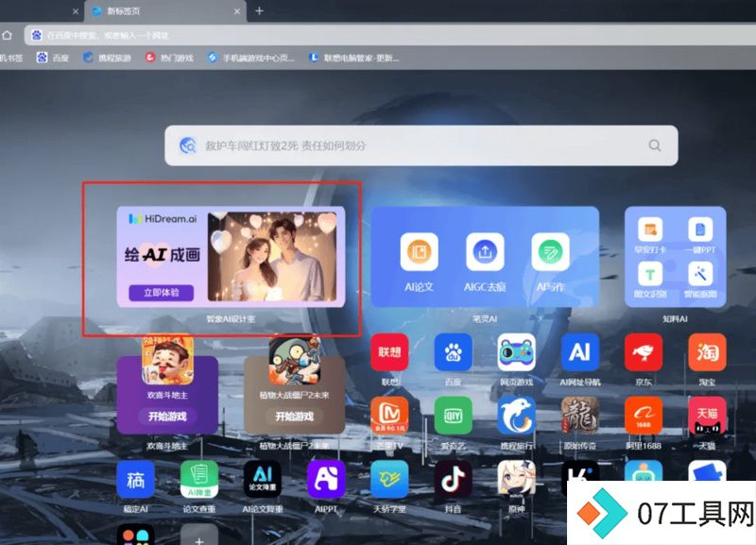Open the AI网址导航 shortcut icon

tap(580, 351)
